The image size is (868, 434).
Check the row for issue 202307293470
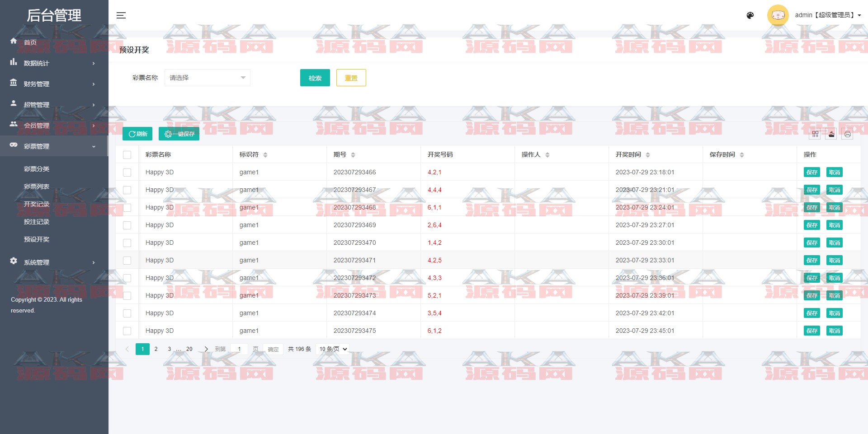click(127, 243)
